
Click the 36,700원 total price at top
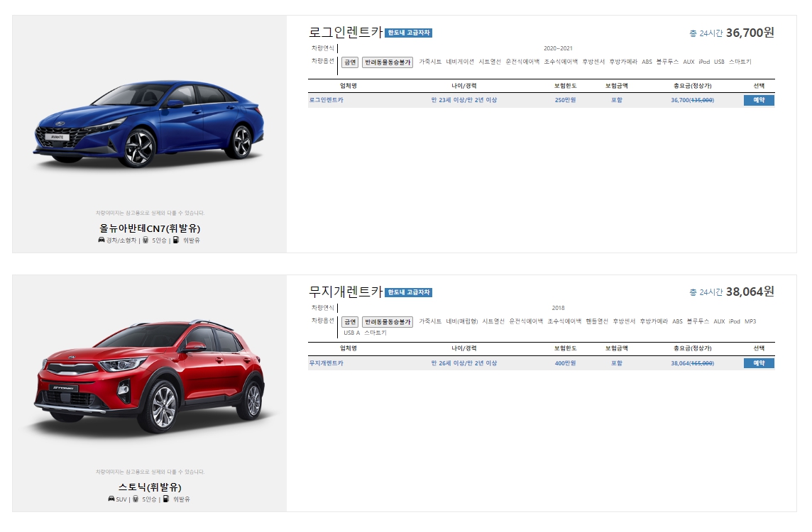(x=750, y=33)
